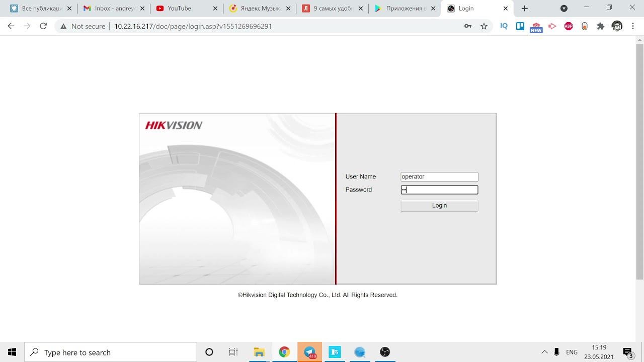The height and width of the screenshot is (362, 644).
Task: Open the blue magnifier app on taskbar
Action: tap(360, 352)
